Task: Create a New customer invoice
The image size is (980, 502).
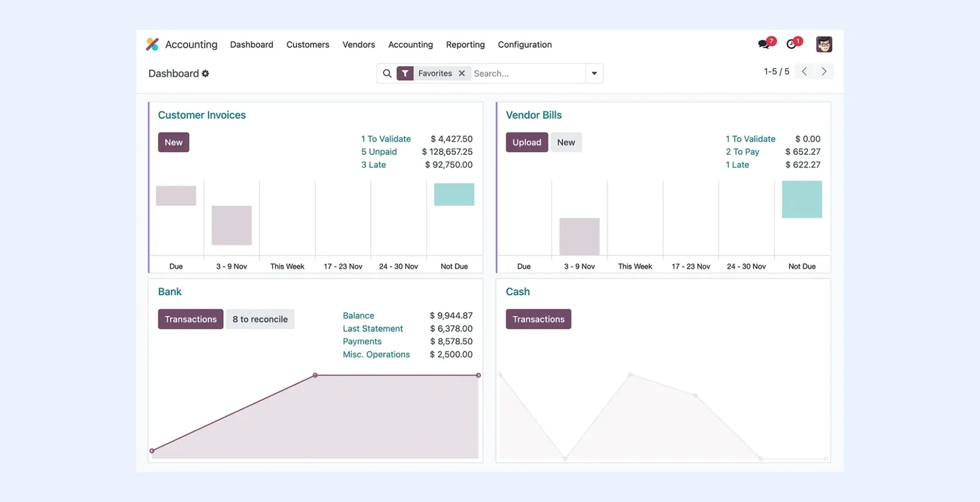Action: pyautogui.click(x=173, y=142)
